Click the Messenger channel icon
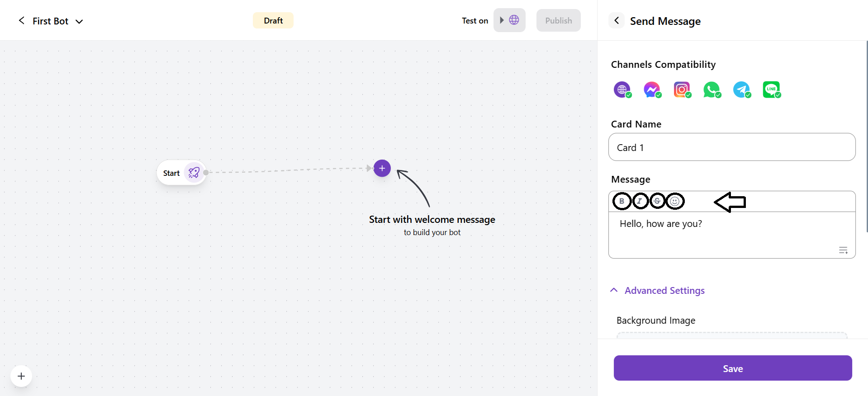The image size is (868, 396). [652, 90]
